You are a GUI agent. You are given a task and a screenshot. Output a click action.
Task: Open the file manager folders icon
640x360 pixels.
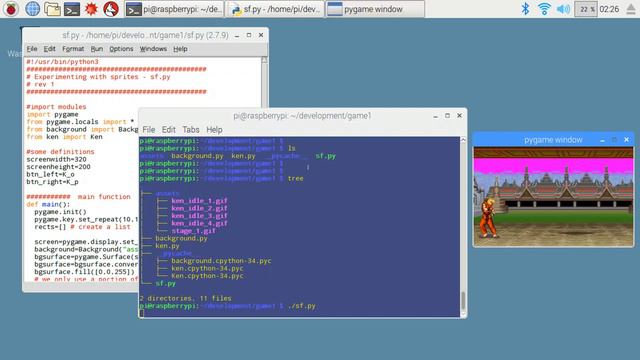click(52, 9)
